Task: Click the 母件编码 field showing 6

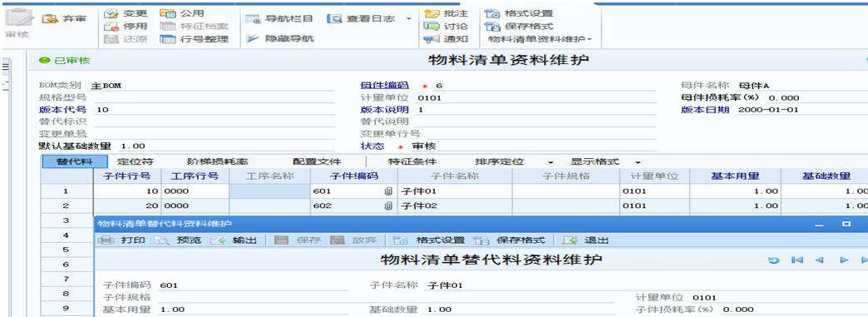Action: coord(545,86)
